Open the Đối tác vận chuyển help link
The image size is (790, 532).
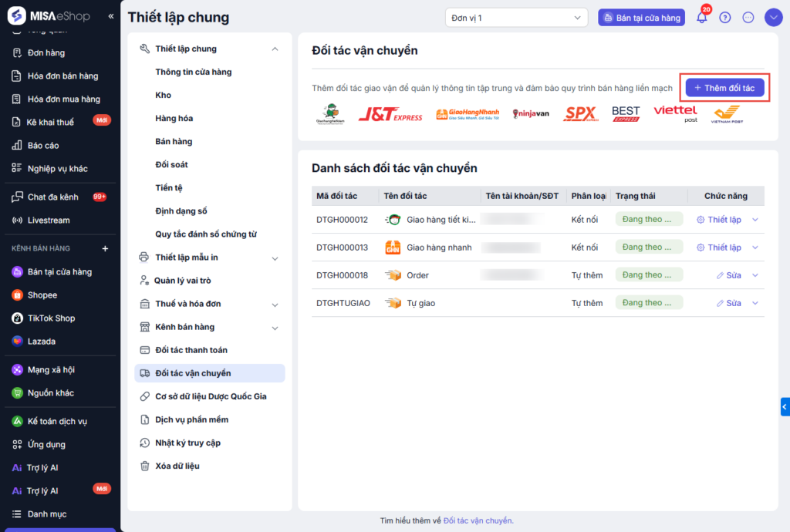(478, 520)
